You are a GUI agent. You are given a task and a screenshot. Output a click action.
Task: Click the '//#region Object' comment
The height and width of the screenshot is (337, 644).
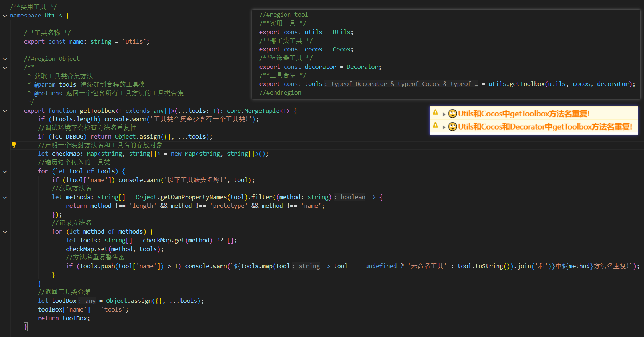pyautogui.click(x=52, y=59)
